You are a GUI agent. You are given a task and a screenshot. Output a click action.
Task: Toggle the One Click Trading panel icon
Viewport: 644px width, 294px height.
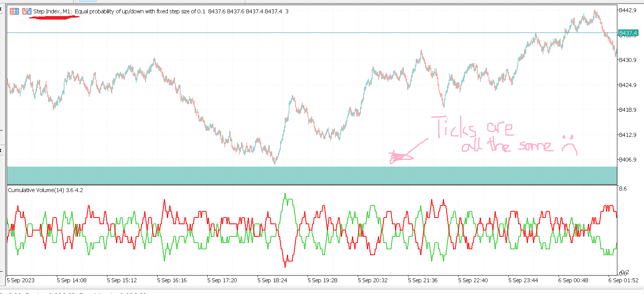tap(27, 11)
